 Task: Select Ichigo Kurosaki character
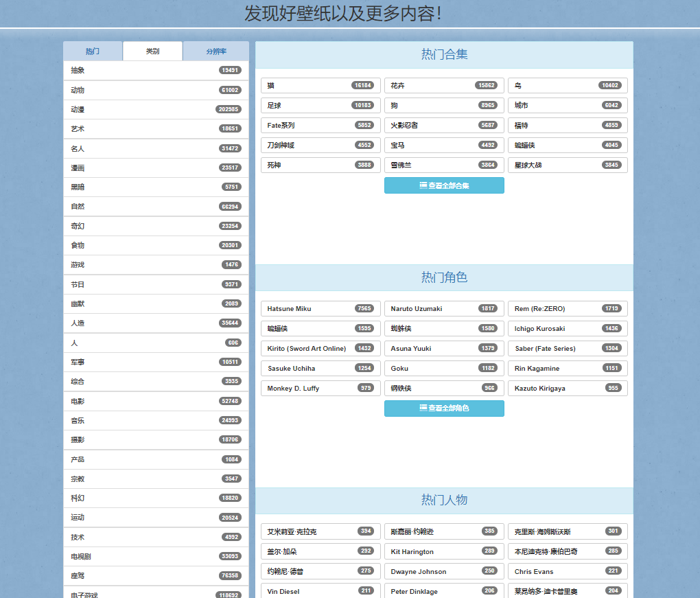click(x=568, y=328)
